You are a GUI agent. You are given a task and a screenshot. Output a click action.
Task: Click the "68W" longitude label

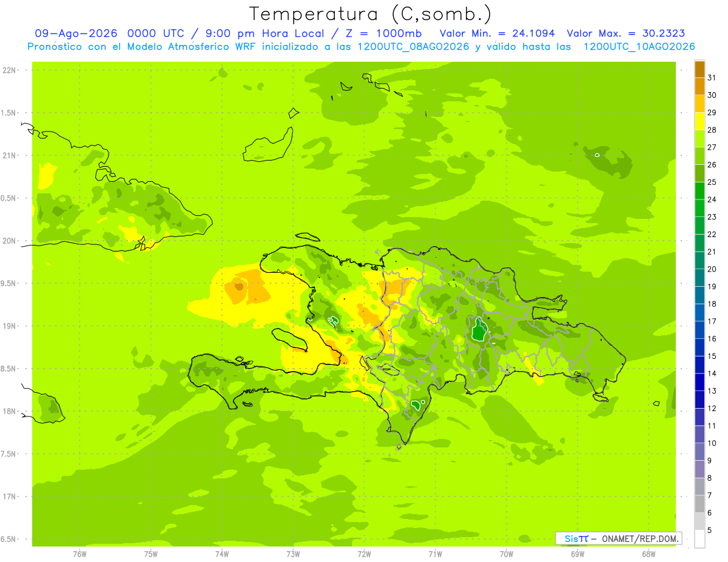click(x=648, y=554)
